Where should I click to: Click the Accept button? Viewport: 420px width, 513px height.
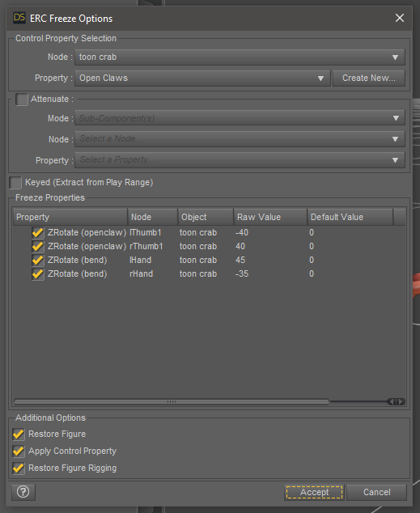(314, 492)
